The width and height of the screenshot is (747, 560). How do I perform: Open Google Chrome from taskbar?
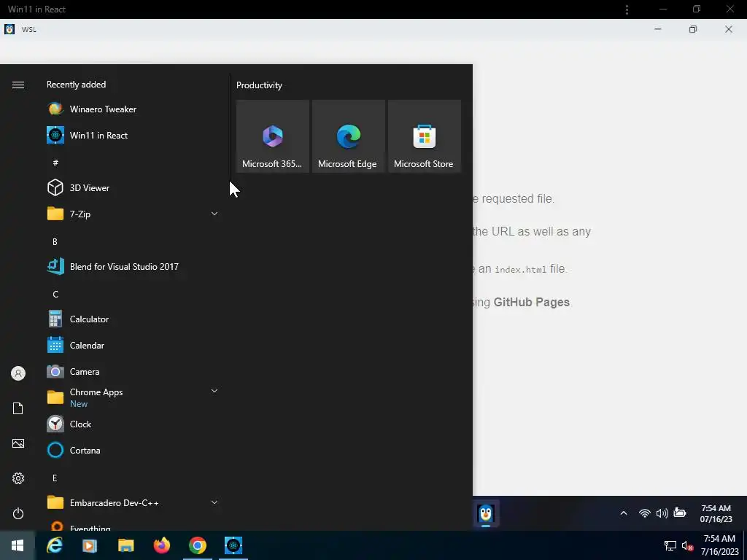click(x=197, y=545)
